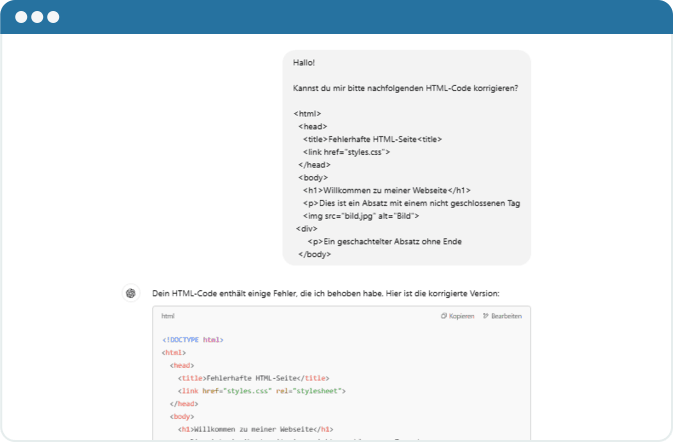Click the third white window dot
Viewport: 673px width, 442px height.
tap(53, 17)
